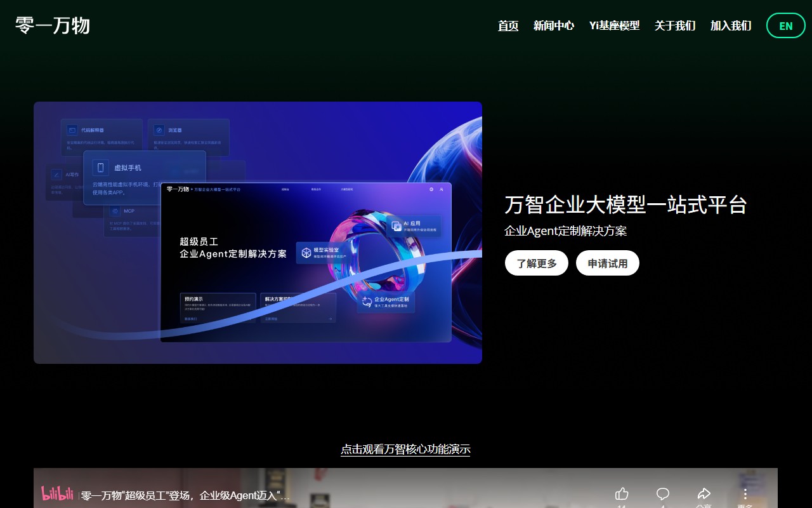Open the three-dot more options on the video

click(x=745, y=493)
